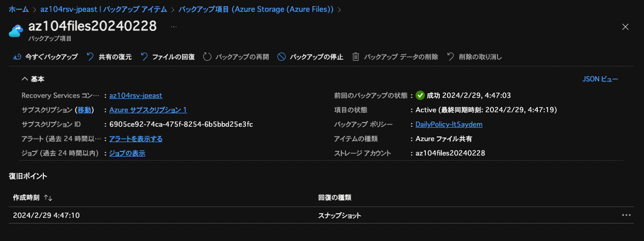This screenshot has height=241, width=644.
Task: Open the ellipsis menu beside the title
Action: coord(174,26)
